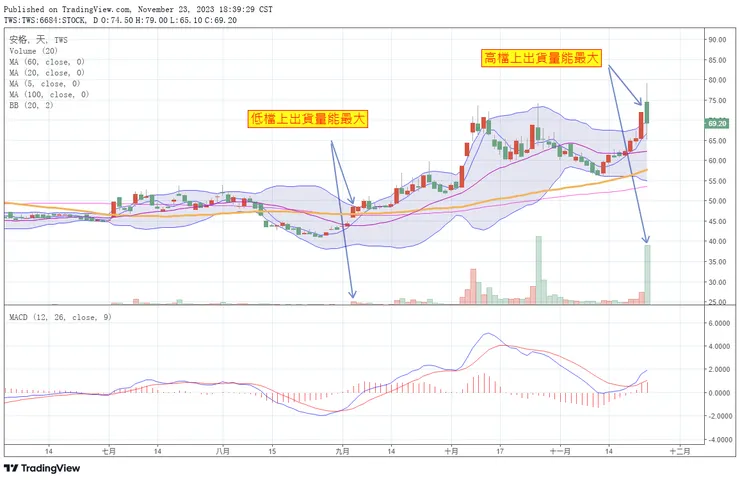Click the 50.00 price axis label
This screenshot has width=740, height=480.
click(x=717, y=201)
